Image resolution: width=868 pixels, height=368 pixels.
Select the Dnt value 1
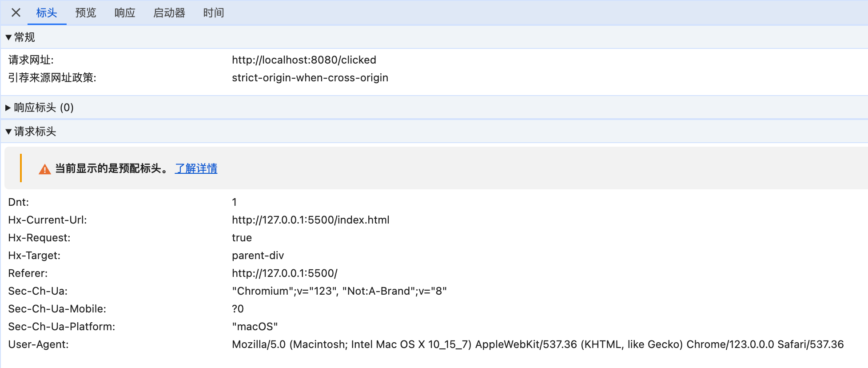(x=234, y=202)
